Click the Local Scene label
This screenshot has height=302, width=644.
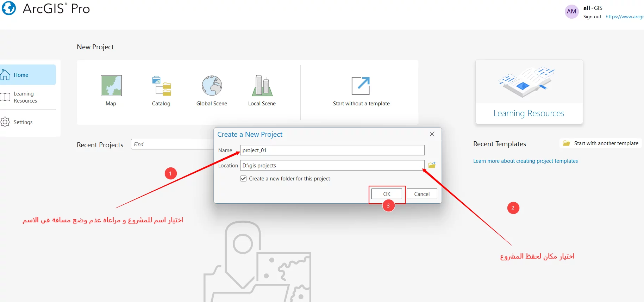click(262, 103)
